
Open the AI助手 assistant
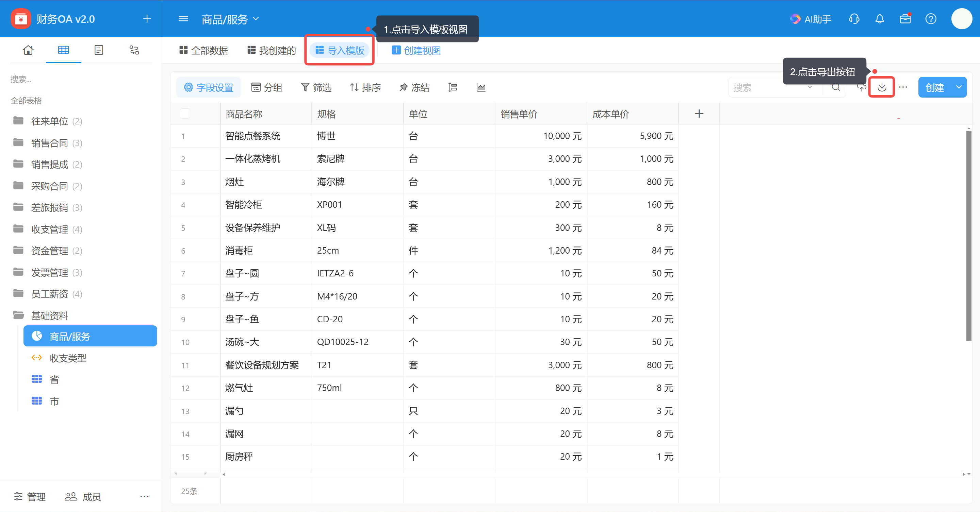click(810, 19)
